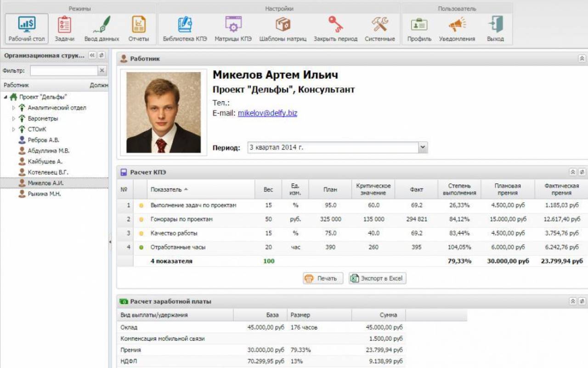Viewport: 588px width, 368px height.
Task: Select row Гонорары по проектам
Action: pyautogui.click(x=352, y=219)
